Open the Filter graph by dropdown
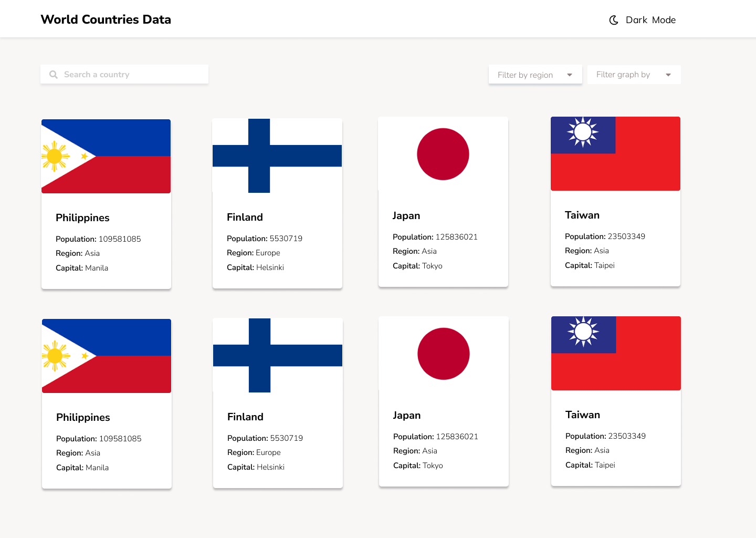This screenshot has height=538, width=756. pyautogui.click(x=634, y=74)
